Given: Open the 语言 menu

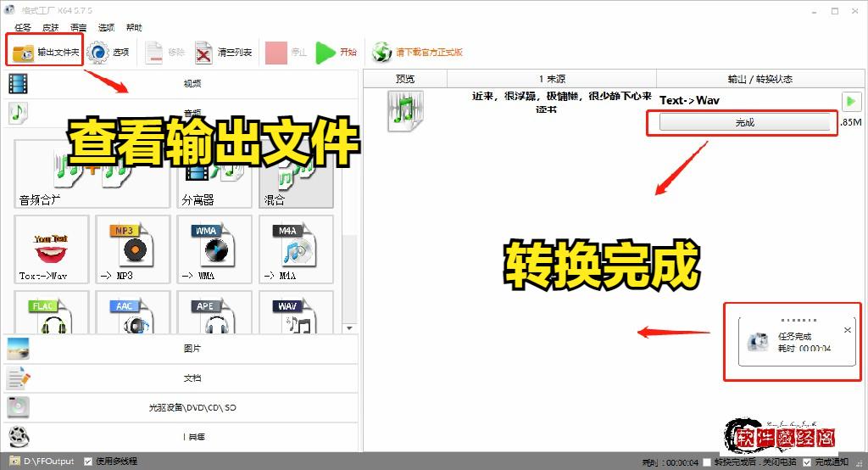Looking at the screenshot, I should tap(78, 27).
